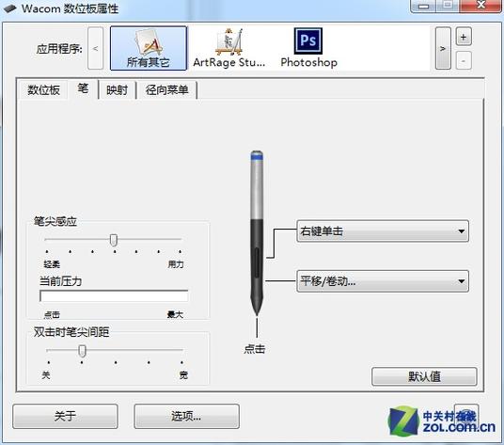Switch to the 数位板 tab
The height and width of the screenshot is (445, 504).
pyautogui.click(x=43, y=90)
